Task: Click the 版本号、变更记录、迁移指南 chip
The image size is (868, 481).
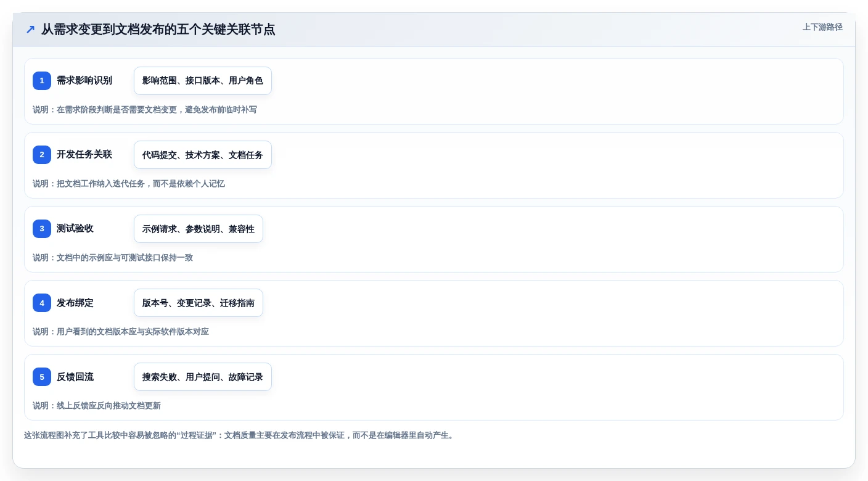Action: [x=199, y=303]
